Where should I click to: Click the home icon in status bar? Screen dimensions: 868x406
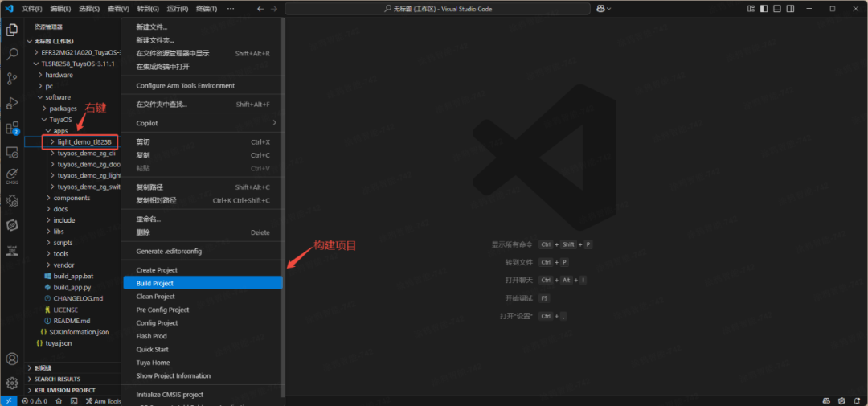59,401
